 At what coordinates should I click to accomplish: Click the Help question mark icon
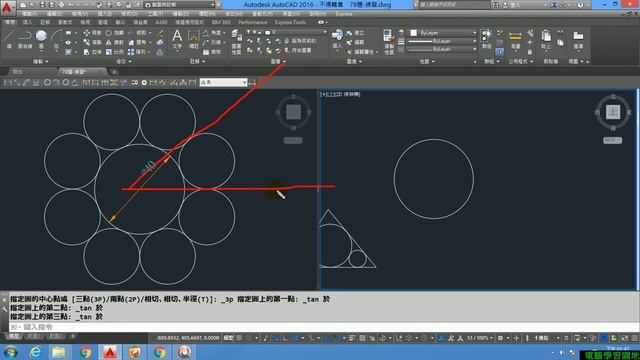(580, 5)
